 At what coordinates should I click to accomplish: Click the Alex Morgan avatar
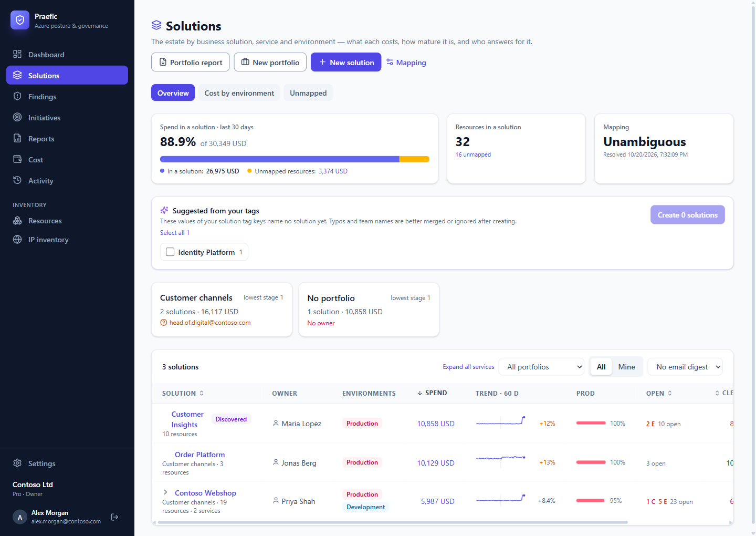20,517
